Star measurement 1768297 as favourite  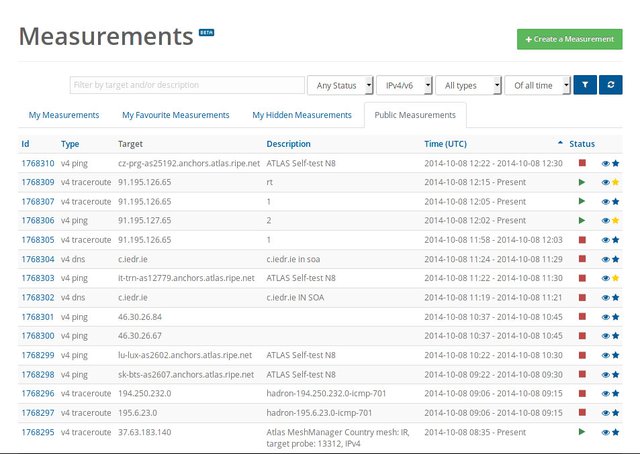click(616, 413)
